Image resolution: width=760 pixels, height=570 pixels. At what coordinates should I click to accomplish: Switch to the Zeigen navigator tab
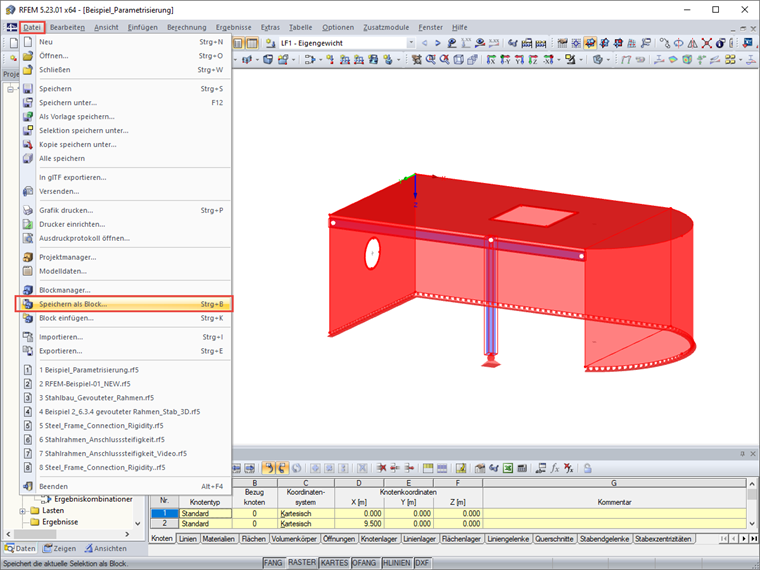(60, 548)
